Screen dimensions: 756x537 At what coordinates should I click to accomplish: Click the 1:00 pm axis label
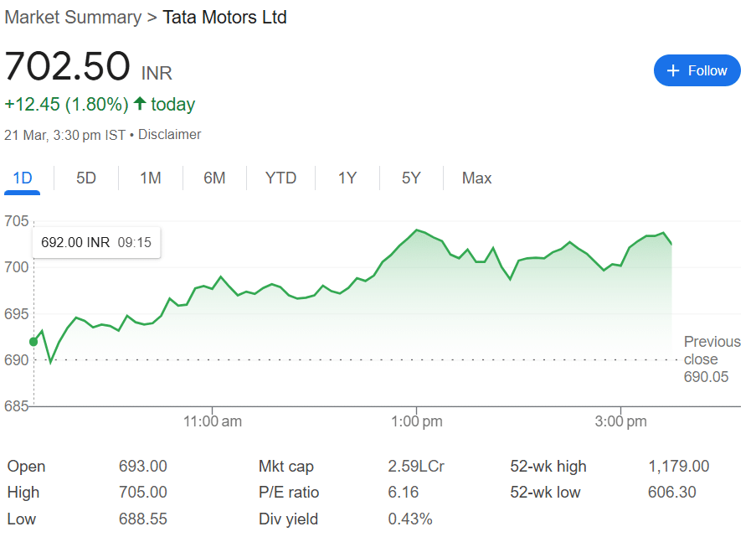pos(417,421)
